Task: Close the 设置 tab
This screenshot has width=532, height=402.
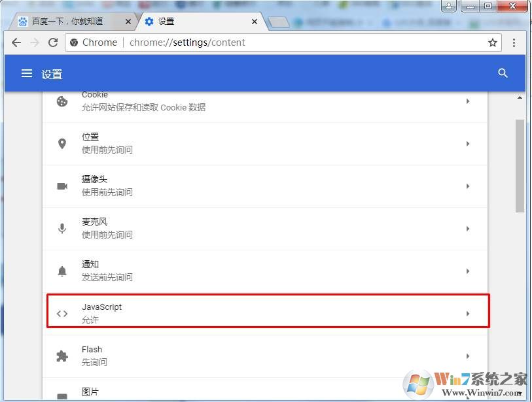Action: 255,22
